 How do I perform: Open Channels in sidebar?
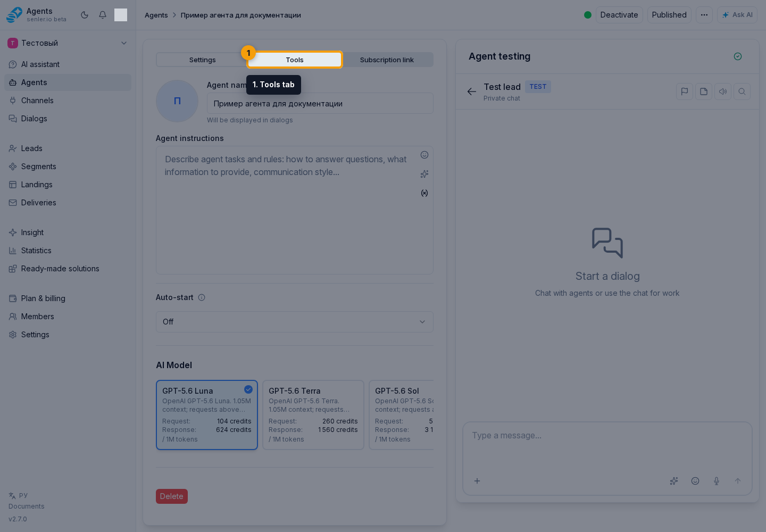pyautogui.click(x=68, y=101)
